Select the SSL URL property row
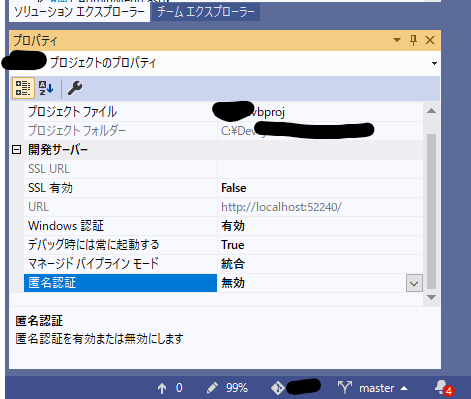Viewport: 471px width, 399px height. (x=223, y=169)
